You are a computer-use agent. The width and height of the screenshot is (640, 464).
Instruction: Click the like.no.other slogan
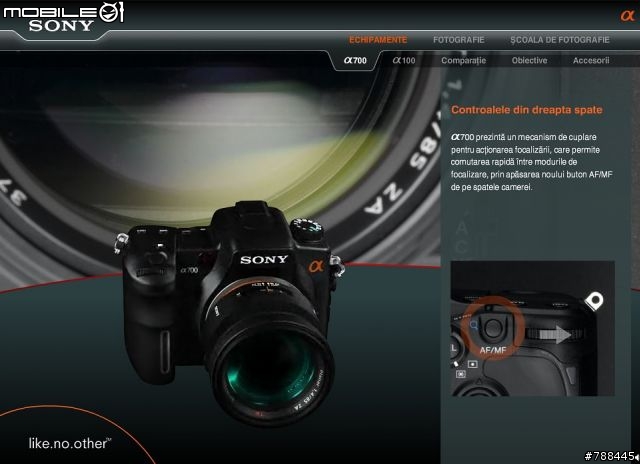(x=70, y=443)
